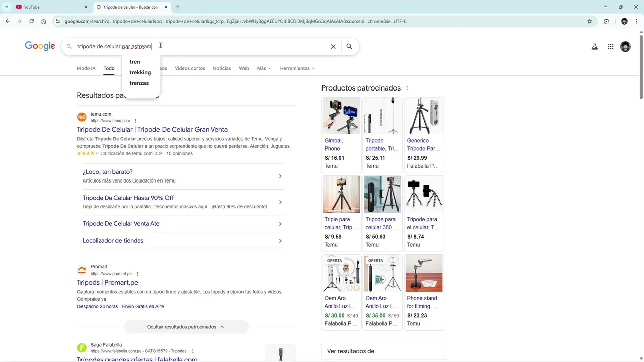
Task: Open Search Labs flask icon
Action: point(594,47)
